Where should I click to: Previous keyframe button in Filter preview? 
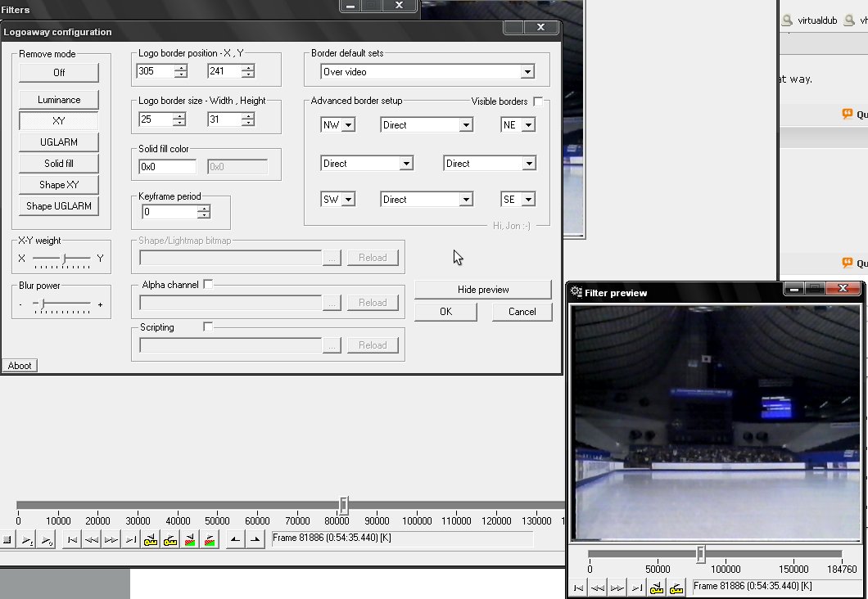[657, 588]
